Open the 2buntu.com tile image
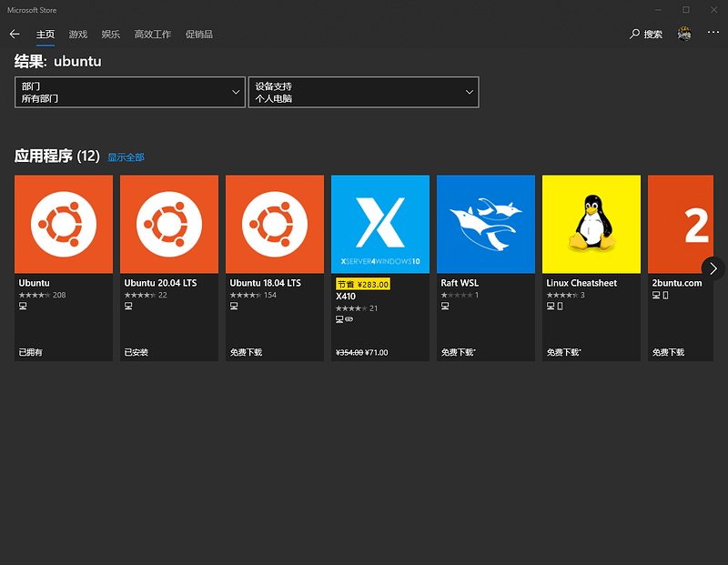728x565 pixels. (x=681, y=224)
